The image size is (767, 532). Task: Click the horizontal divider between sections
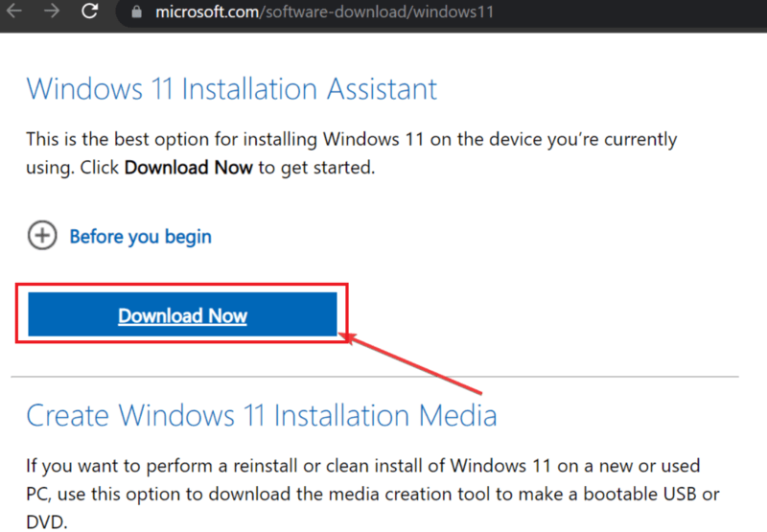coord(374,376)
